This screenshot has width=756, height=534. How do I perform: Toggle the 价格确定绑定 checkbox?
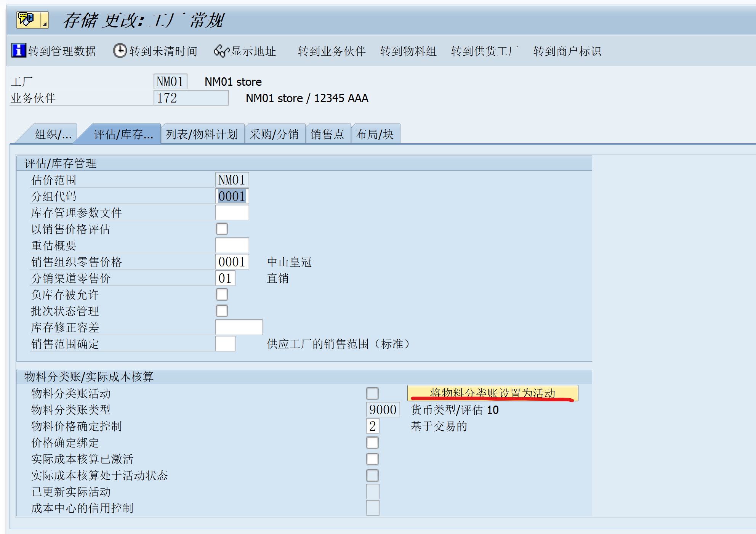(372, 443)
